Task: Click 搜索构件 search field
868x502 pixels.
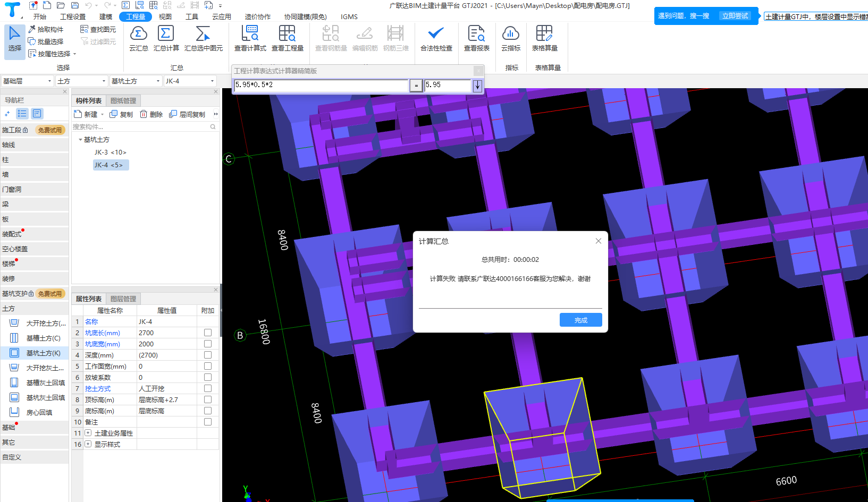Action: pyautogui.click(x=145, y=126)
